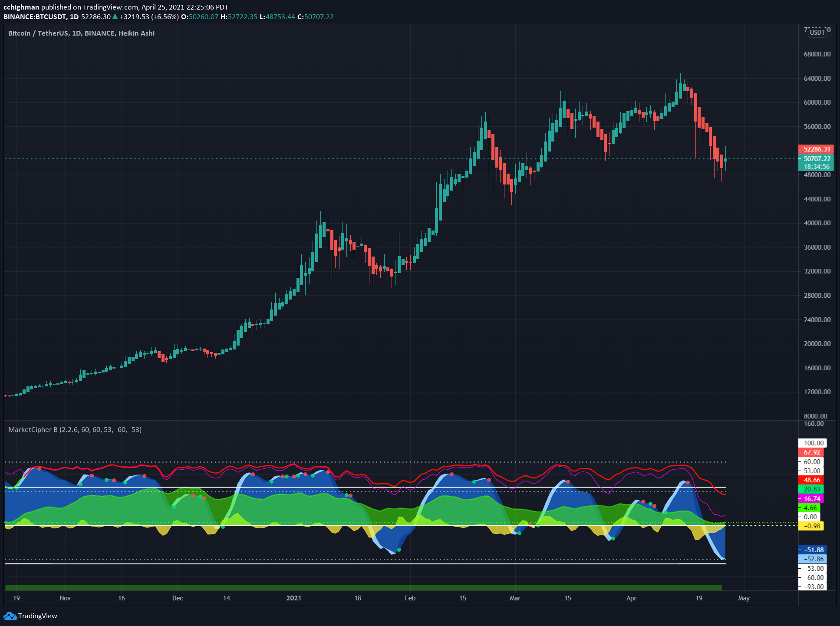Click the 48000.00 price axis label
Screen dimensions: 840x626
(x=817, y=175)
